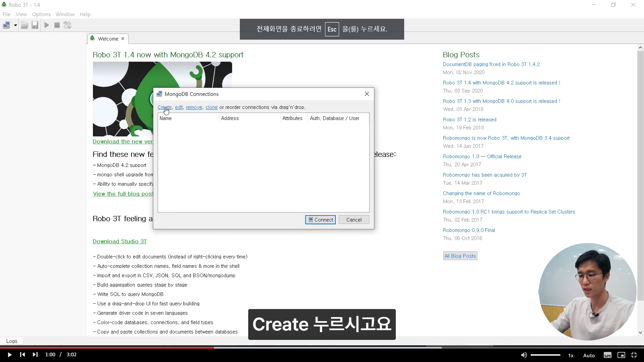Click the Welcome page scrollbar down arrow
Viewport: 644px width, 362px height.
point(640,333)
